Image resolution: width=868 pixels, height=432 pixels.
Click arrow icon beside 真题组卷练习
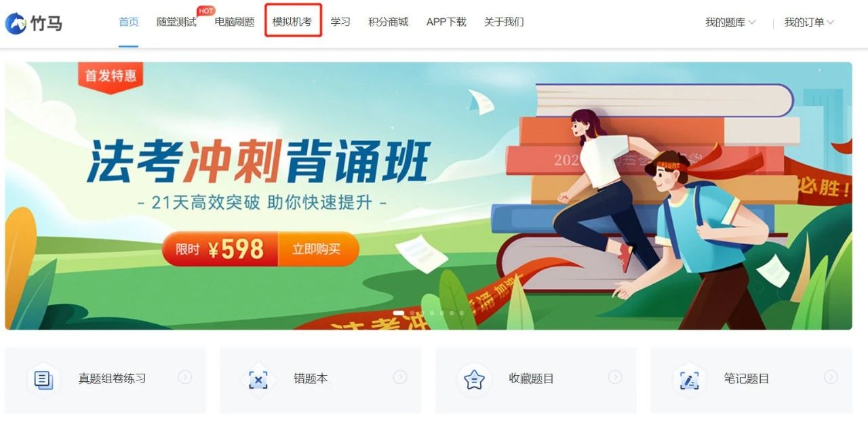pyautogui.click(x=184, y=377)
